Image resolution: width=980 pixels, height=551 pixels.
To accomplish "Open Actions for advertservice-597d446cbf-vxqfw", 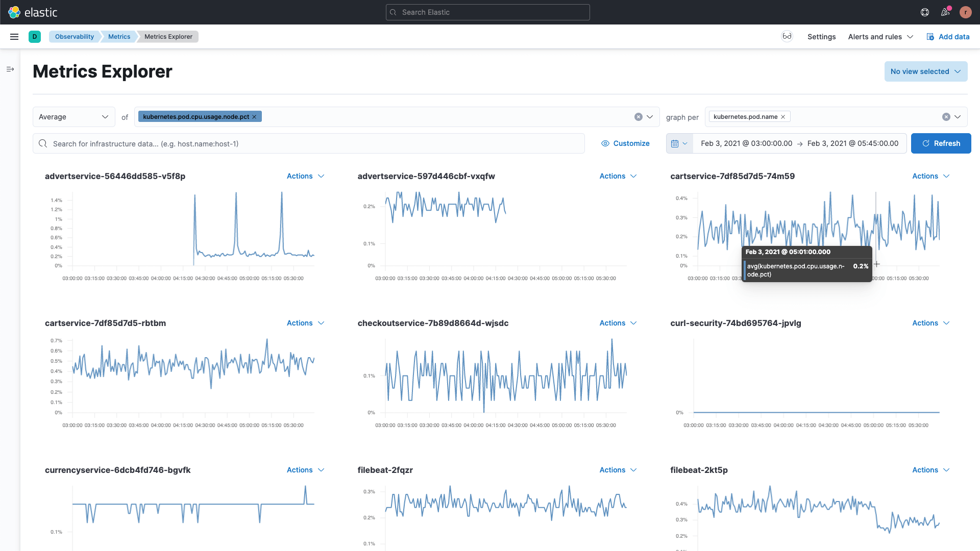I will (x=618, y=176).
